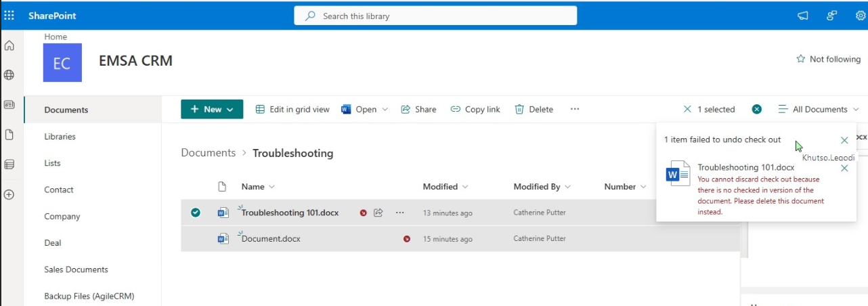The height and width of the screenshot is (306, 868).
Task: Open Lists in the left navigation
Action: (52, 163)
